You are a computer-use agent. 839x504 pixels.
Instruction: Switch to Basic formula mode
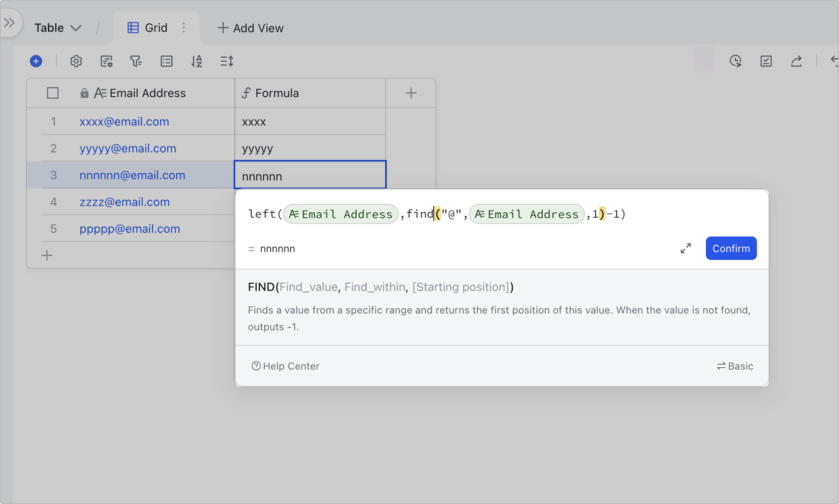coord(735,366)
